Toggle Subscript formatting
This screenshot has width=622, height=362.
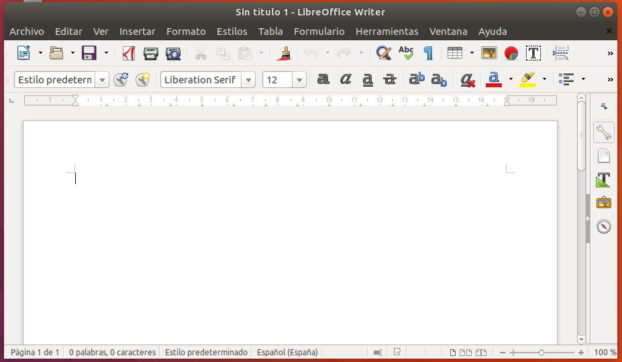click(x=439, y=80)
